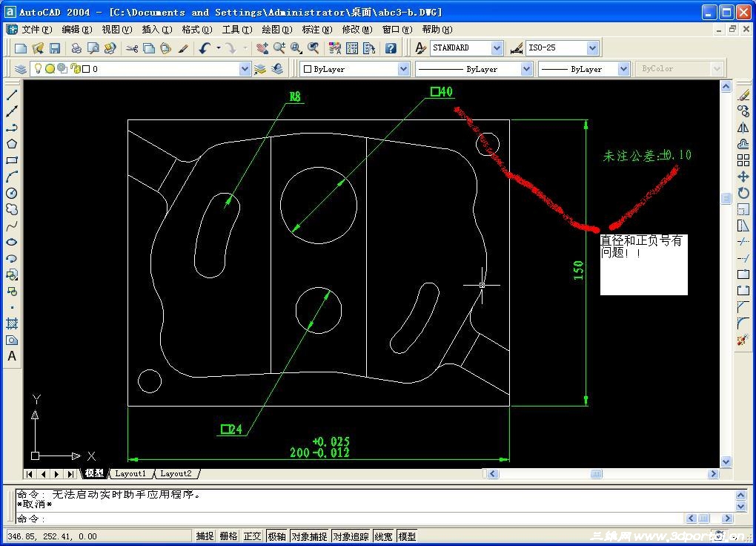The height and width of the screenshot is (546, 756).
Task: Toggle 栅格 grid display
Action: (228, 536)
